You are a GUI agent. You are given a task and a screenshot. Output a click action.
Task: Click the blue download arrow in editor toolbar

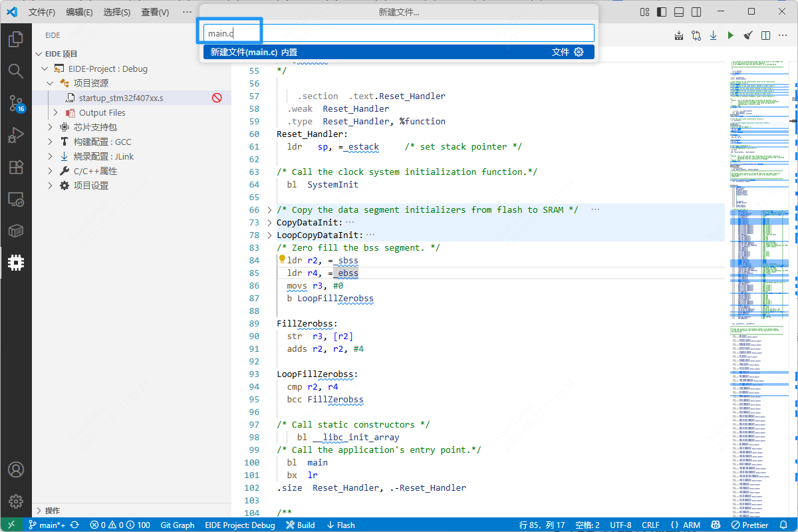click(713, 35)
